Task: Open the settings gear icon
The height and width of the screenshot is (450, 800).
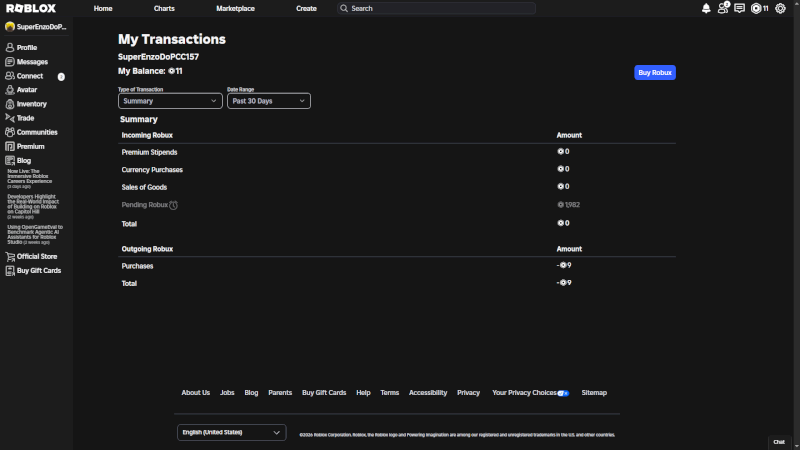Action: pyautogui.click(x=780, y=8)
